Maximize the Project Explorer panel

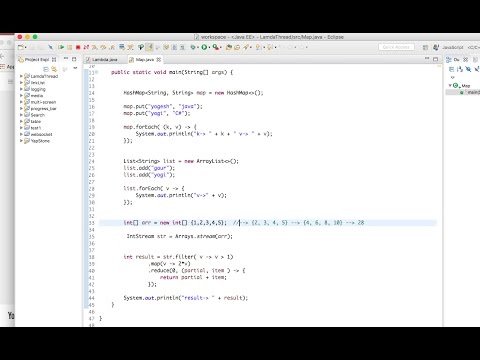74,59
